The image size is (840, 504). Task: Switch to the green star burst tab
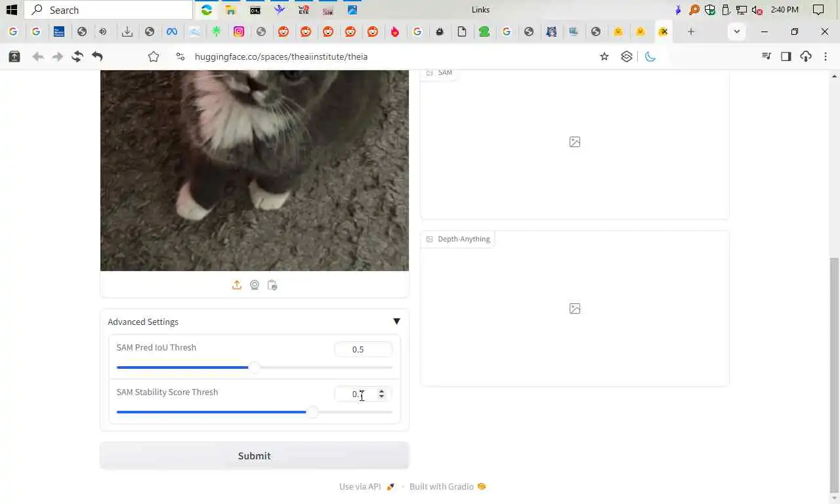(217, 31)
